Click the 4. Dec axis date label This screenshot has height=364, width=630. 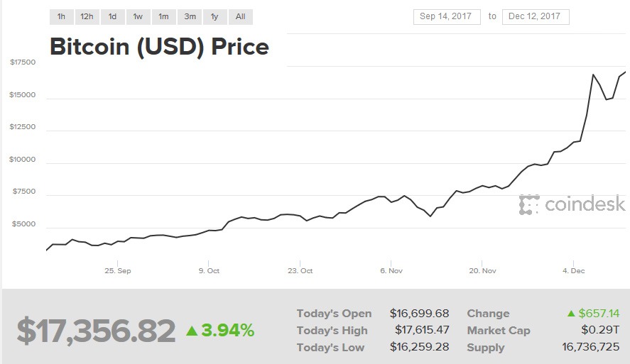click(x=573, y=270)
